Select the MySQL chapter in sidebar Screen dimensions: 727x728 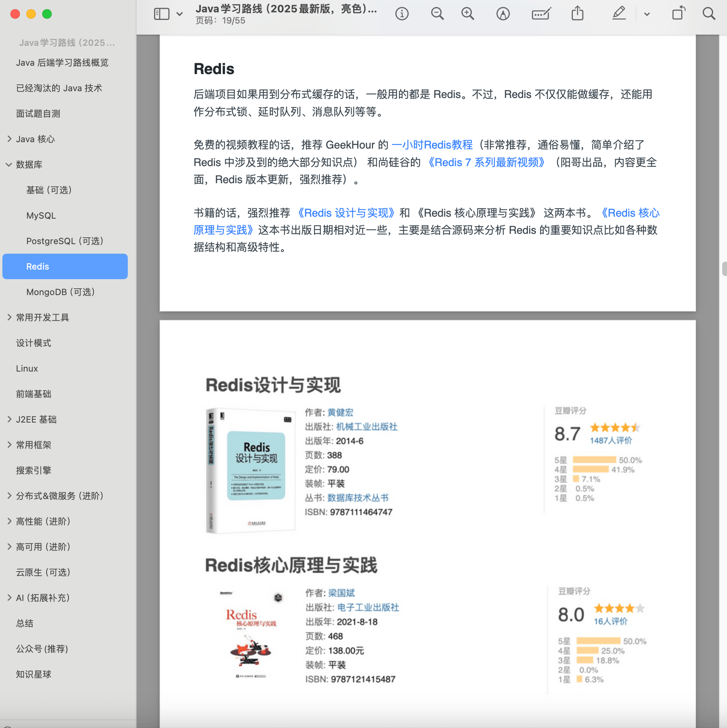pyautogui.click(x=41, y=215)
